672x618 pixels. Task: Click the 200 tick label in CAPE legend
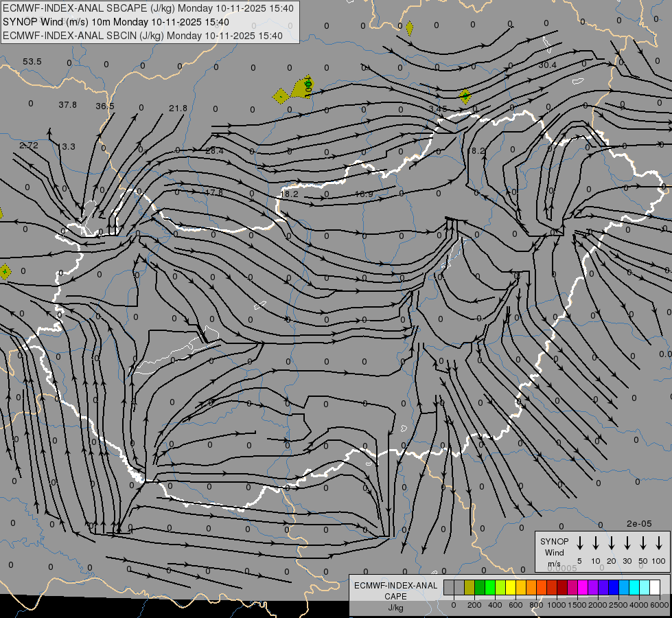click(x=474, y=605)
